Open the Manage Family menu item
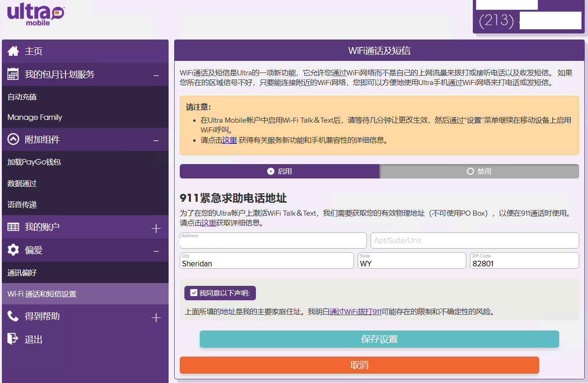Screen dimensions: 588x383 pyautogui.click(x=35, y=118)
